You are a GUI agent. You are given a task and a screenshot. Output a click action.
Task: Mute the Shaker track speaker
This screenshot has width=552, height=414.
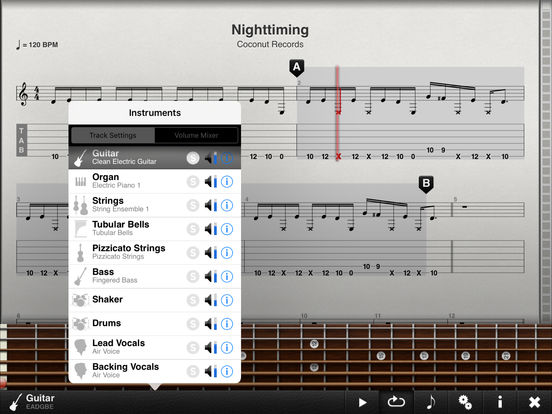pyautogui.click(x=211, y=300)
